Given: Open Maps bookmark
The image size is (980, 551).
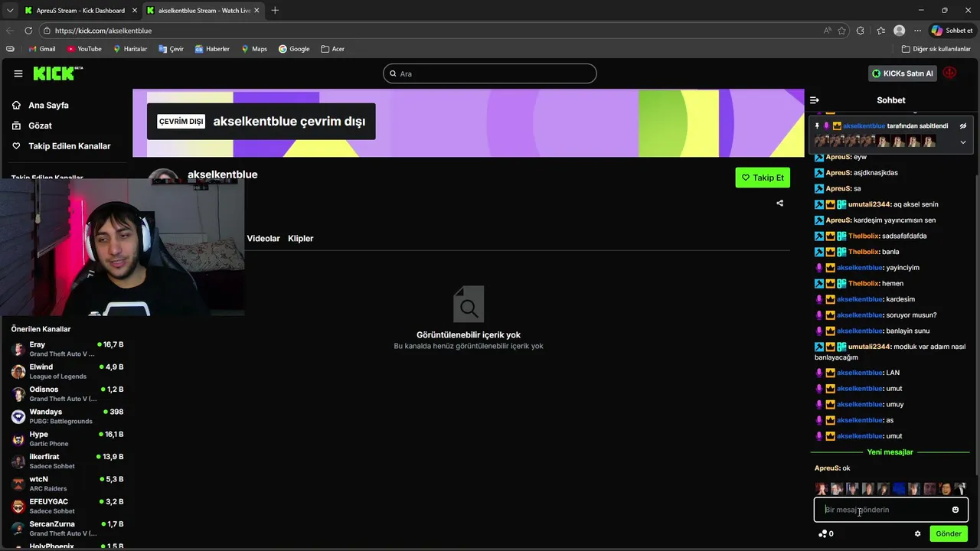Looking at the screenshot, I should coord(254,49).
